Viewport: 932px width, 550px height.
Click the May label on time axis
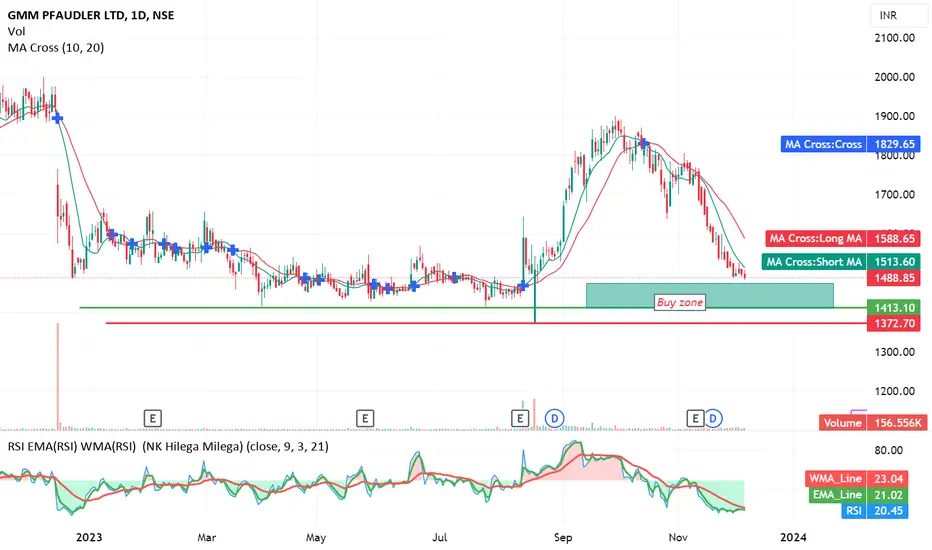pos(316,538)
